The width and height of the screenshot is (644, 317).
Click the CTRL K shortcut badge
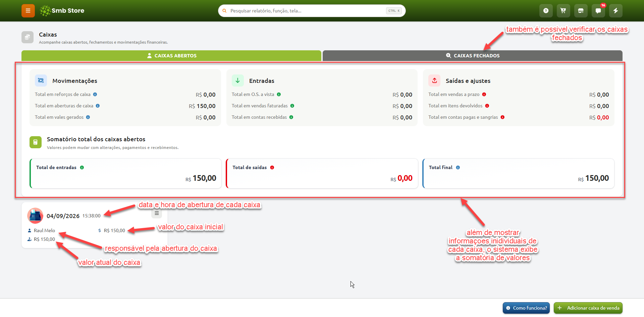point(394,11)
